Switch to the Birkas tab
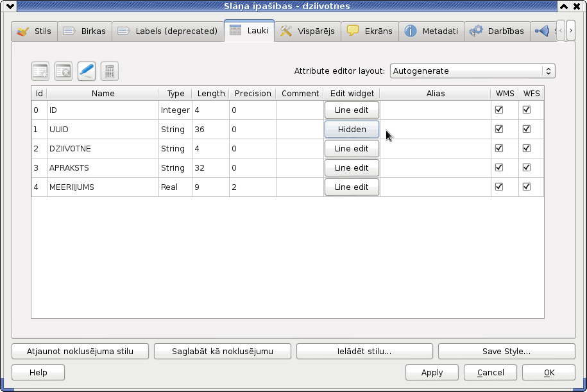The height and width of the screenshot is (392, 587). (x=85, y=31)
